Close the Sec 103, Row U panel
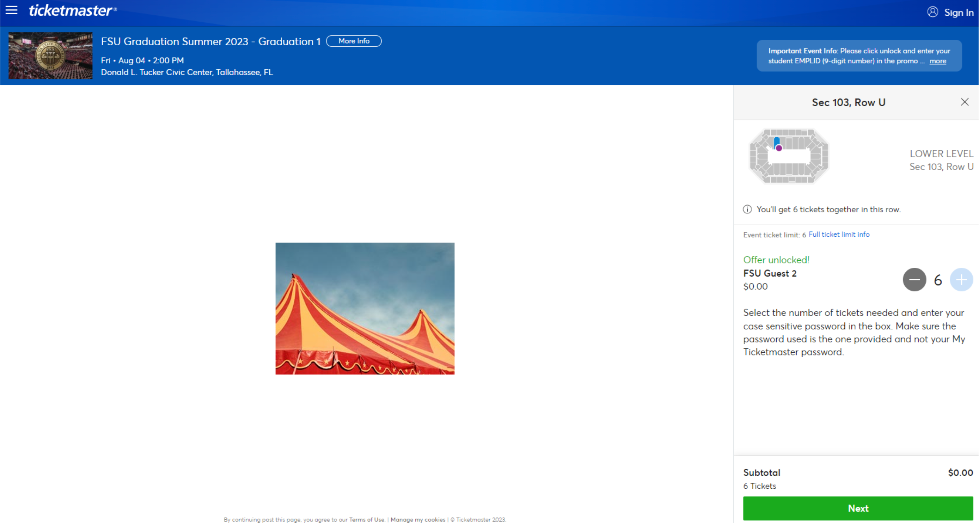The image size is (980, 527). click(965, 102)
